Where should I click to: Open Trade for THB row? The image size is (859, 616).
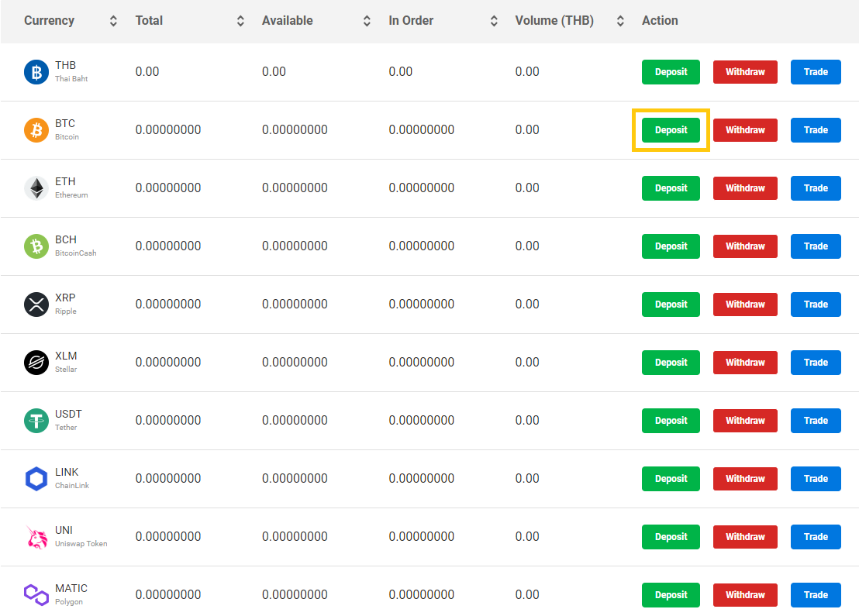[816, 72]
